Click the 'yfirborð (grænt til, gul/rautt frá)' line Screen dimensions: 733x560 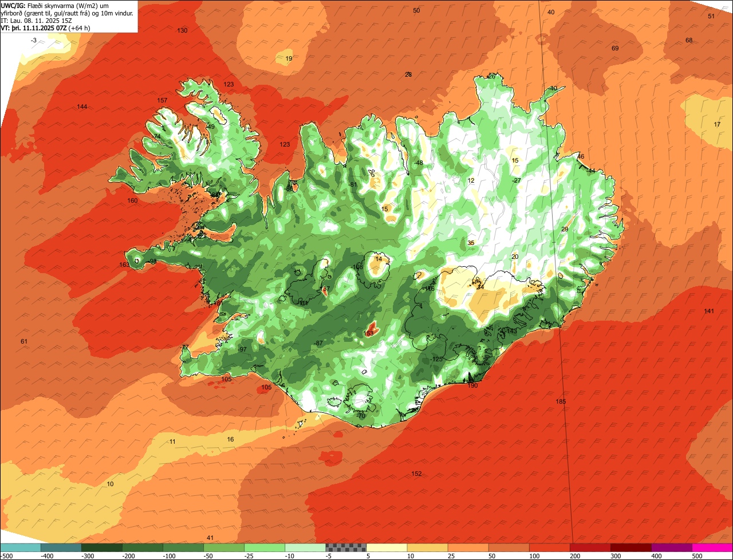click(68, 13)
